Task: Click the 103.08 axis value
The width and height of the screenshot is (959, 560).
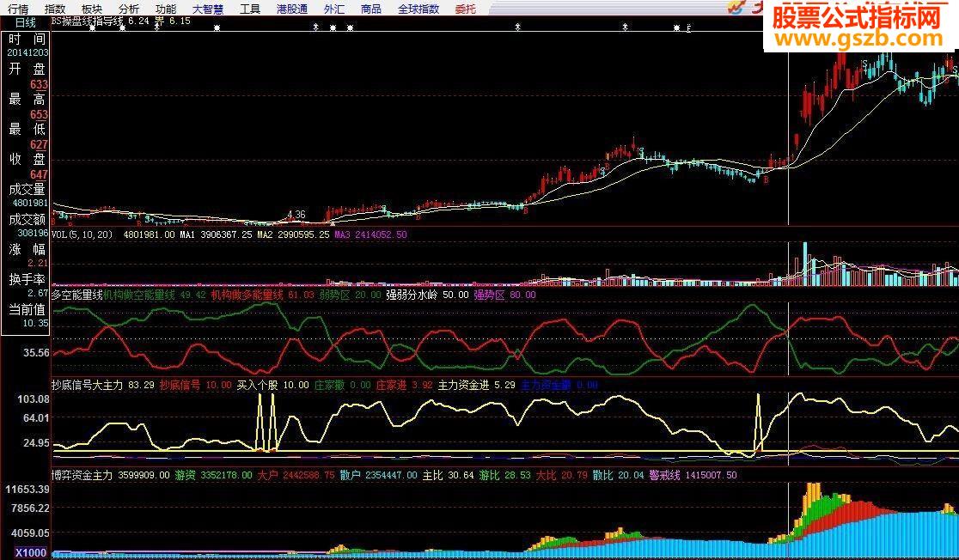Action: point(34,399)
